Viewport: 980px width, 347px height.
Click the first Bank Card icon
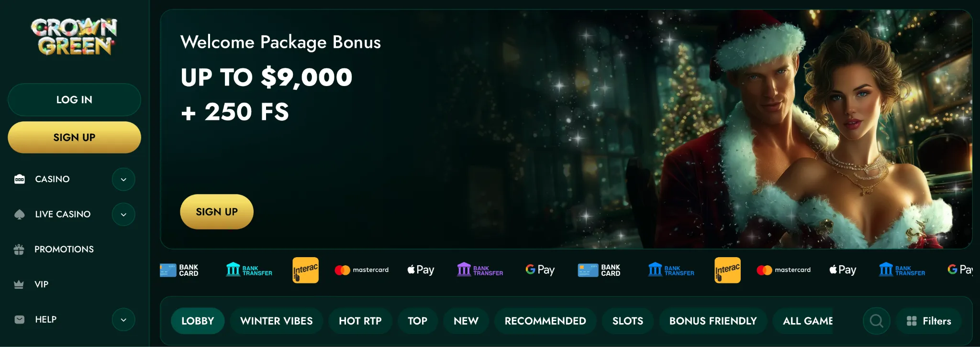(179, 270)
